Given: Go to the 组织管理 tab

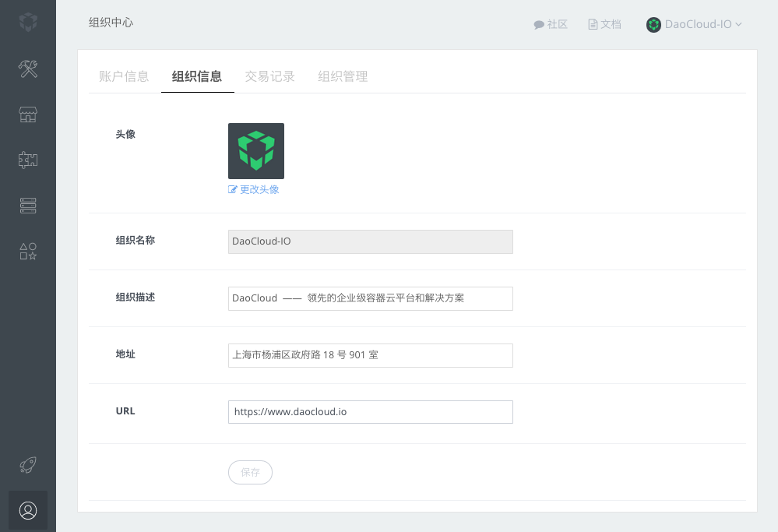Looking at the screenshot, I should click(x=343, y=76).
